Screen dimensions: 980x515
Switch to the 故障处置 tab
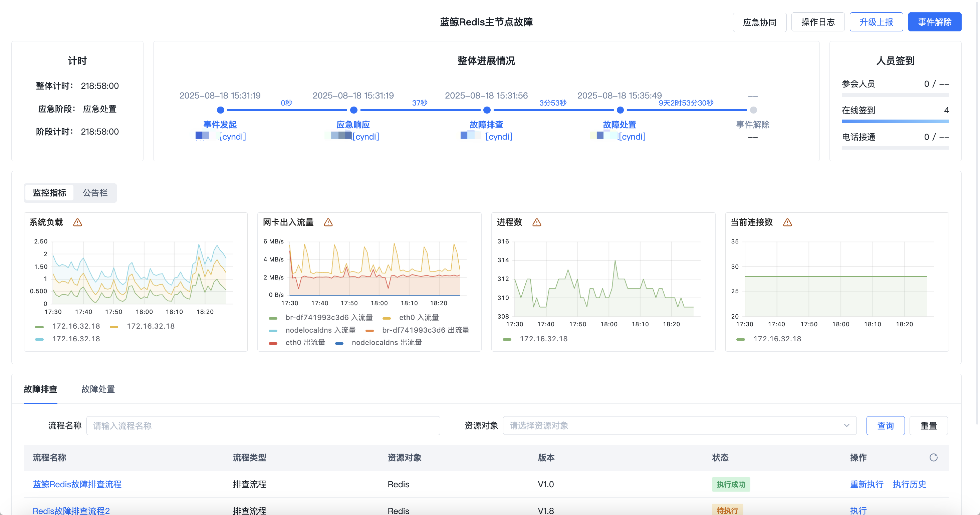click(x=98, y=389)
